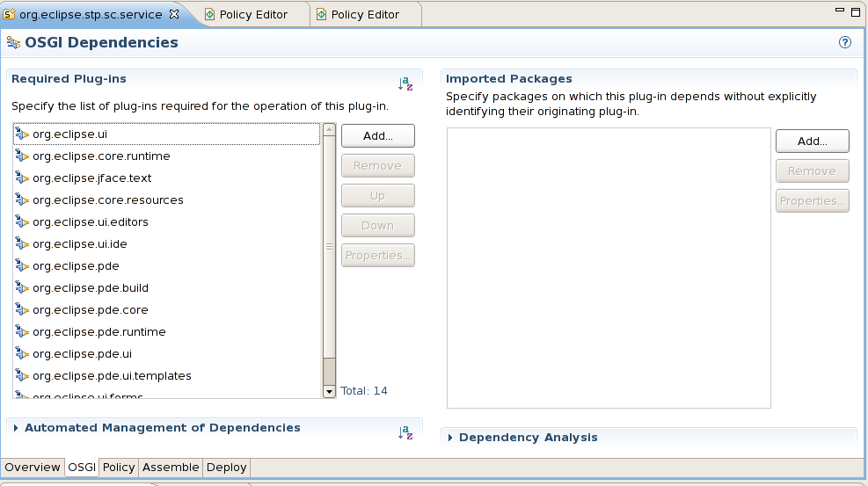Select org.eclipse.pde.core plug-in row
The width and height of the screenshot is (868, 486).
pos(166,309)
